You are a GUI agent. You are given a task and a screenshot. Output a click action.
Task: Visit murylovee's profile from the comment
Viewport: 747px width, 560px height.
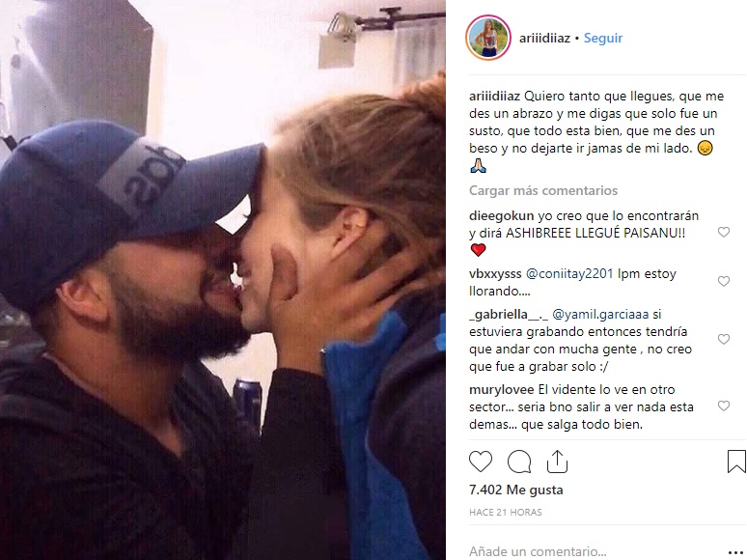click(501, 390)
